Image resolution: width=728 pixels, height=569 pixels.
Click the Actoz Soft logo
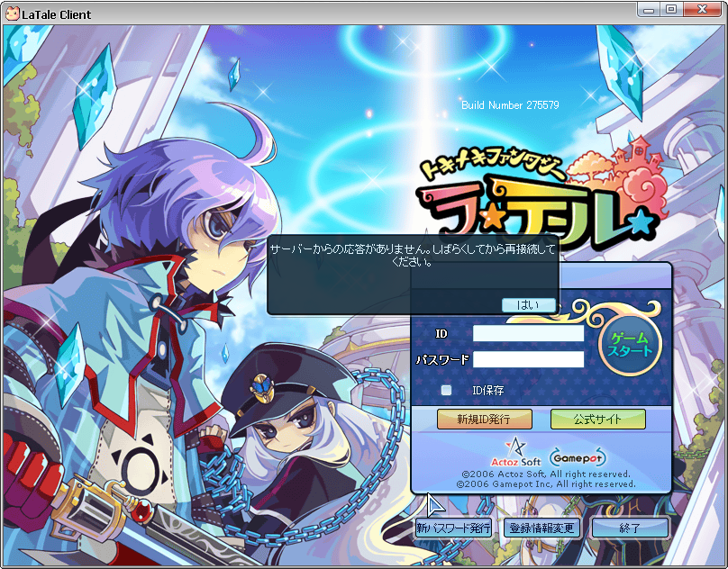coord(516,452)
